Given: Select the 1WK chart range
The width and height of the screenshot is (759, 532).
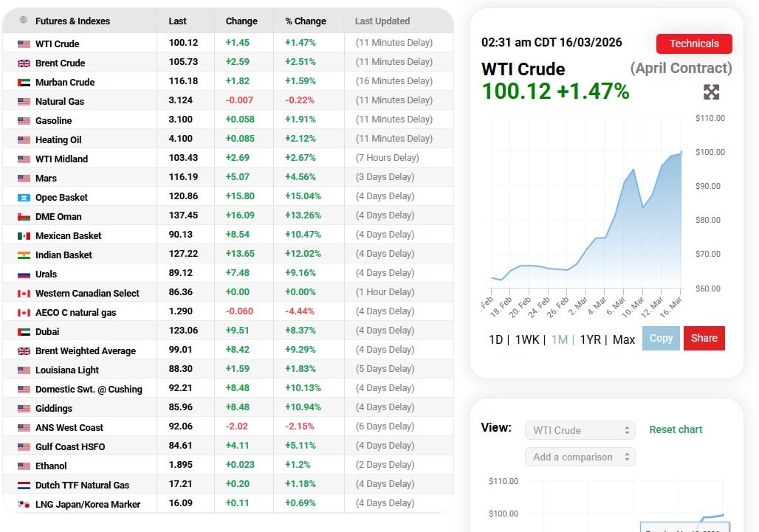Looking at the screenshot, I should (x=527, y=339).
